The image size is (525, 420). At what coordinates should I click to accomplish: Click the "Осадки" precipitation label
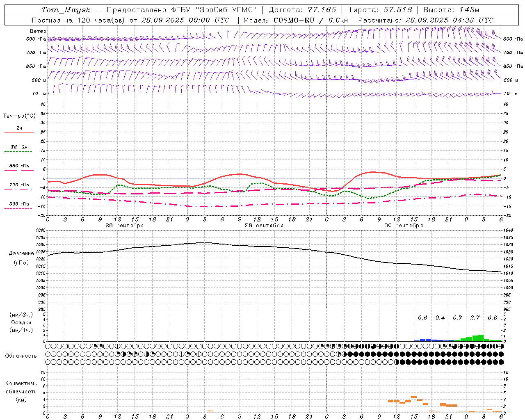click(21, 322)
